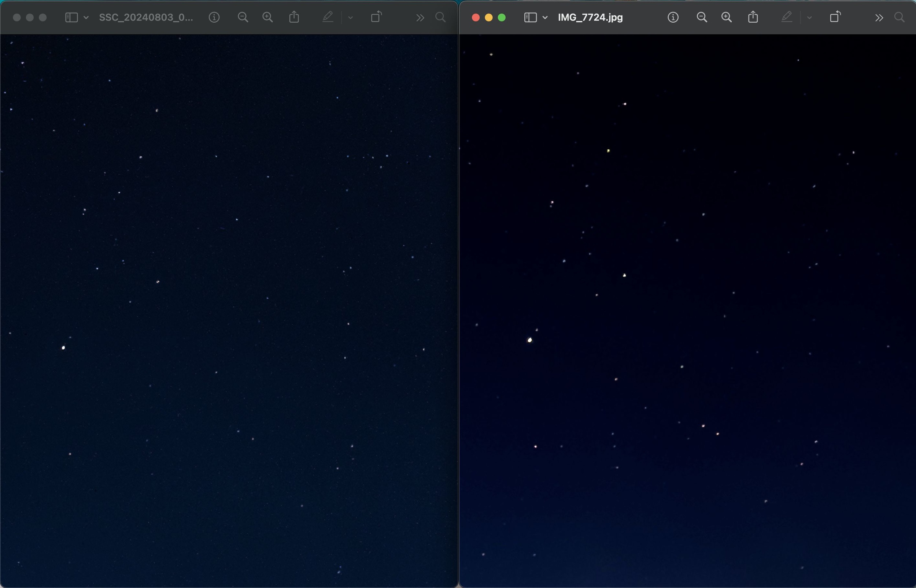Screen dimensions: 916x588
Task: Share the SSC_20240803 image
Action: click(x=294, y=17)
